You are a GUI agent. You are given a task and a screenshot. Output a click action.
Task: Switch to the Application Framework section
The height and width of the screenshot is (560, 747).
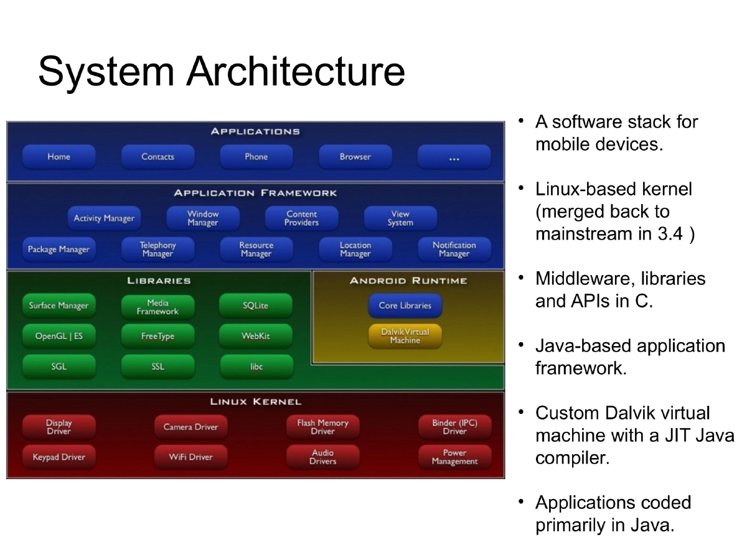tap(255, 193)
